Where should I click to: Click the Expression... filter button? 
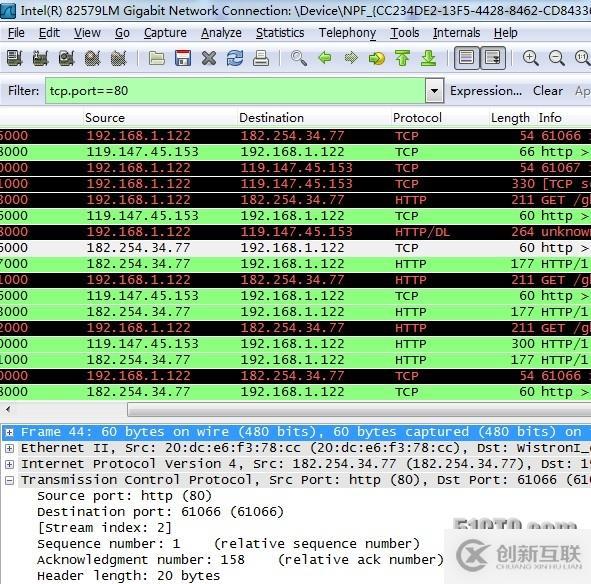tap(486, 91)
